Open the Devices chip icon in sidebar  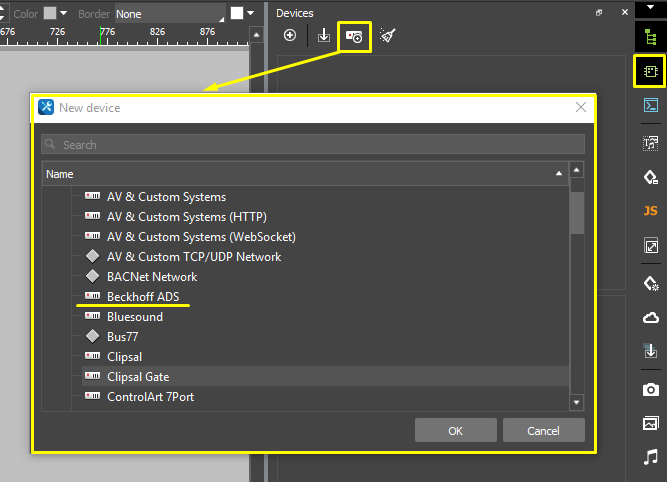click(x=650, y=71)
